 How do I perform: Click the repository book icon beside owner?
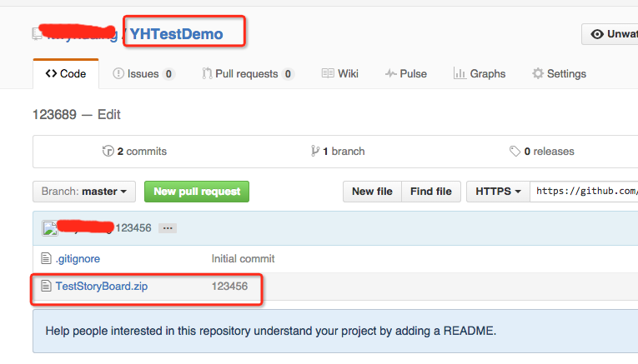coord(37,33)
